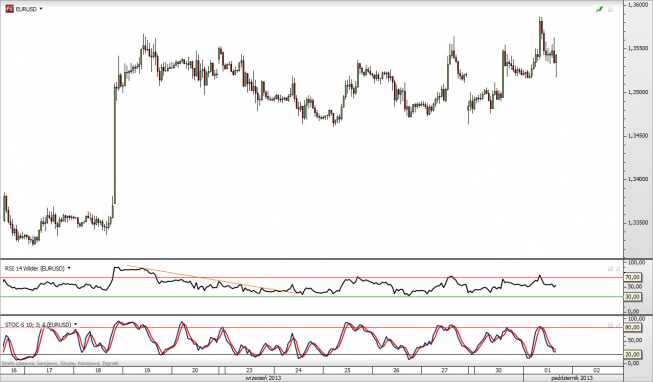The width and height of the screenshot is (653, 382).
Task: Click the orange trendline on the RSI panel
Action: 212,280
